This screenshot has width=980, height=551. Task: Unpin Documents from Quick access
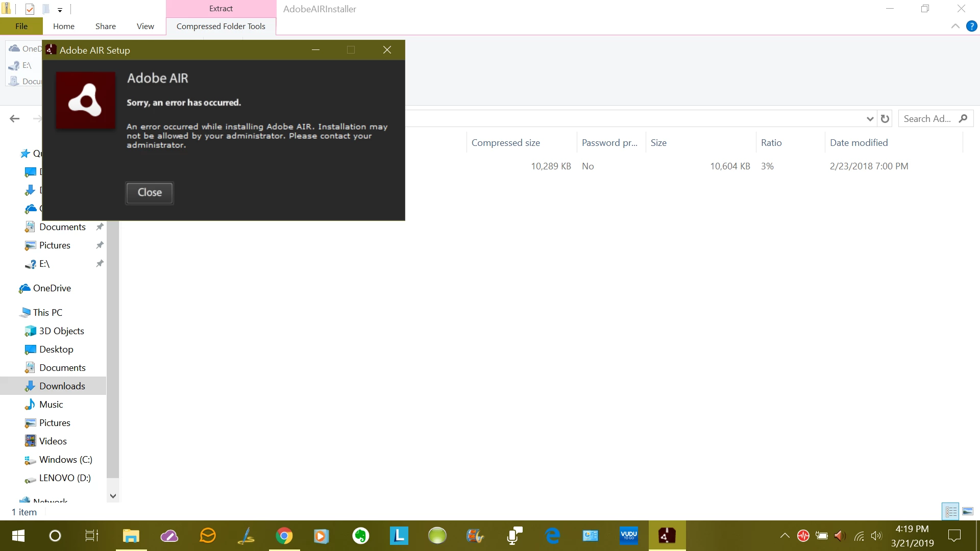pos(100,227)
